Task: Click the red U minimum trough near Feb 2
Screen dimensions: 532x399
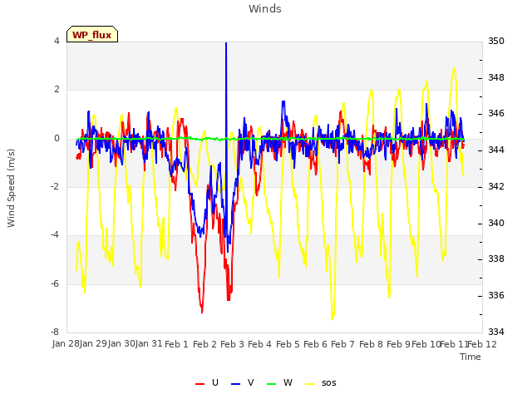Action: [x=202, y=310]
